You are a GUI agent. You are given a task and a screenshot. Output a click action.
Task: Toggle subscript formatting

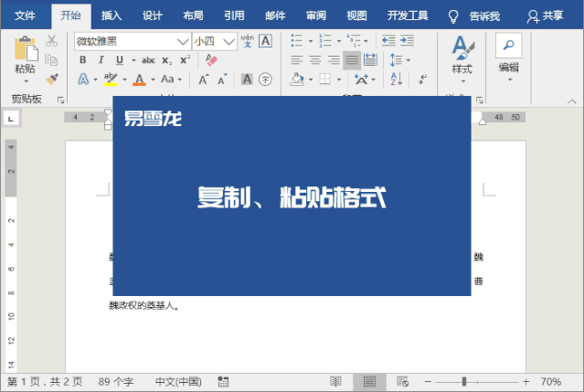tap(167, 60)
